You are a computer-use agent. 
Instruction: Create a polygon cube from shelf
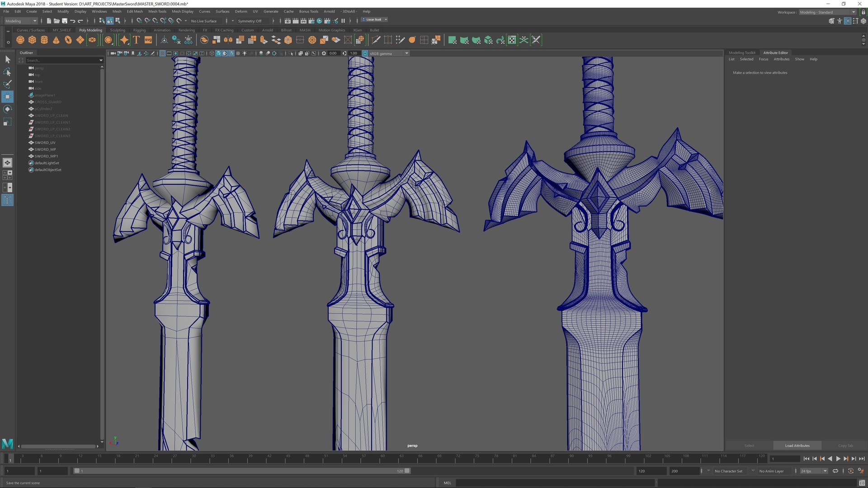click(32, 40)
